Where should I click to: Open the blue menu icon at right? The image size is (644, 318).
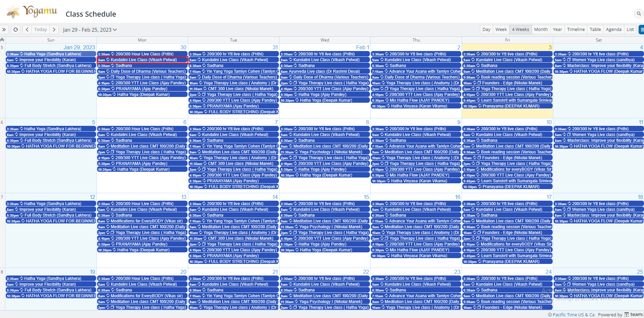[641, 30]
